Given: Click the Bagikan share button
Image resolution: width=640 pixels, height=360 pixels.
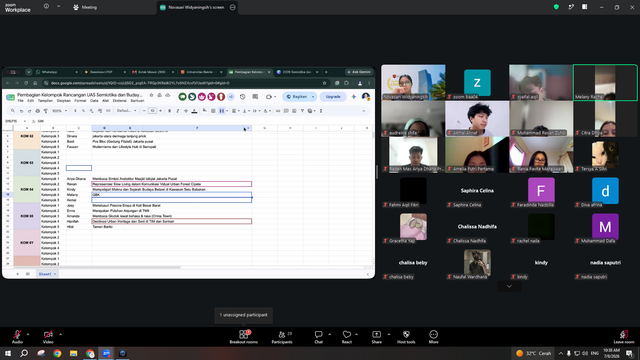Looking at the screenshot, I should click(297, 97).
